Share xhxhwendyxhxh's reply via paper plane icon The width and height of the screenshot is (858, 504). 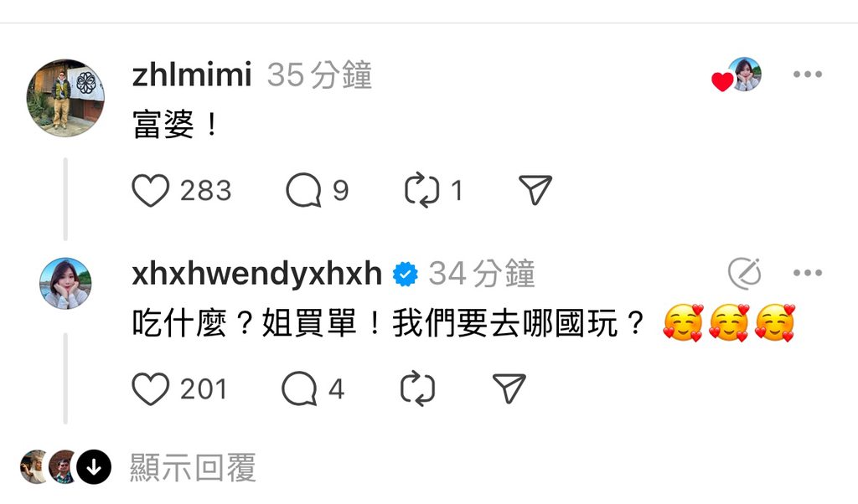tap(509, 388)
